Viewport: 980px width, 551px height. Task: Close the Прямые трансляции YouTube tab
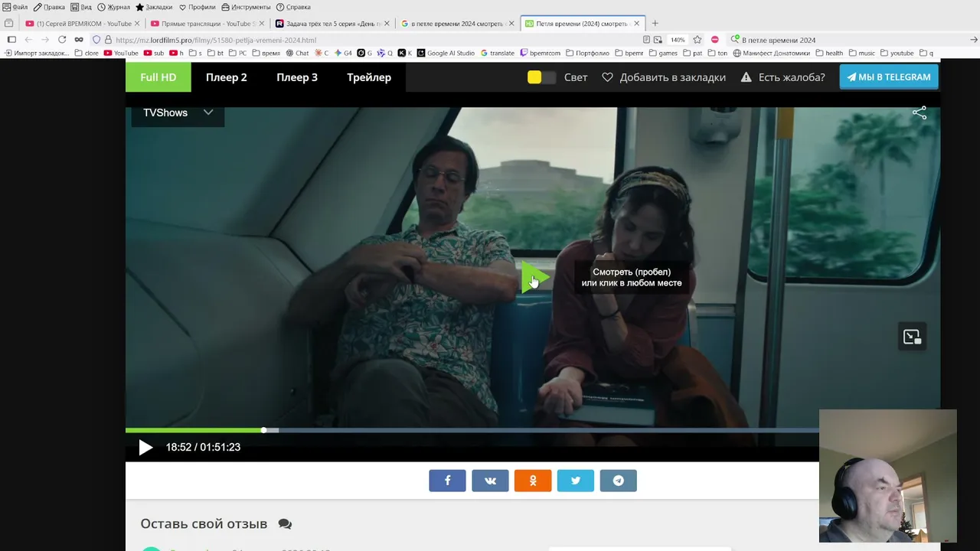262,24
